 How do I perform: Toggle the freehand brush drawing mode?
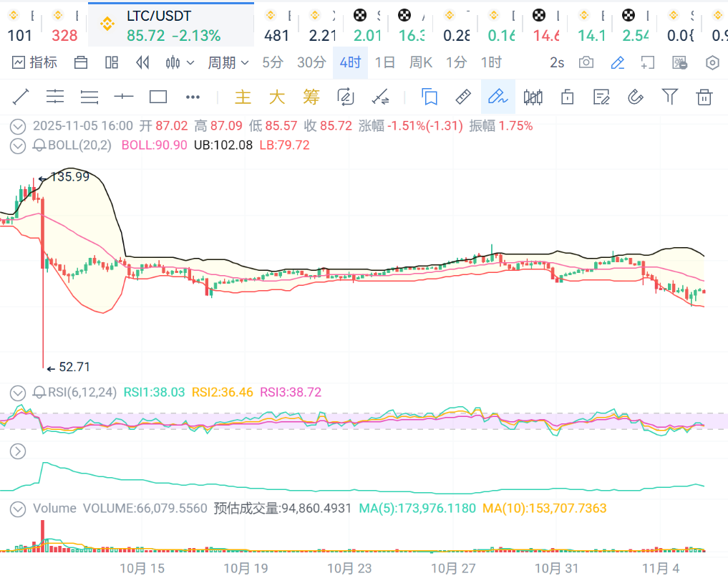(498, 97)
